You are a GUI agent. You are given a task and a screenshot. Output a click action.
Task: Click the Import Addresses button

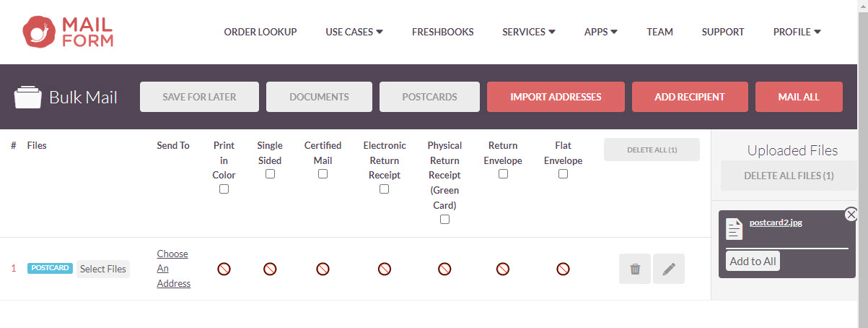point(556,97)
